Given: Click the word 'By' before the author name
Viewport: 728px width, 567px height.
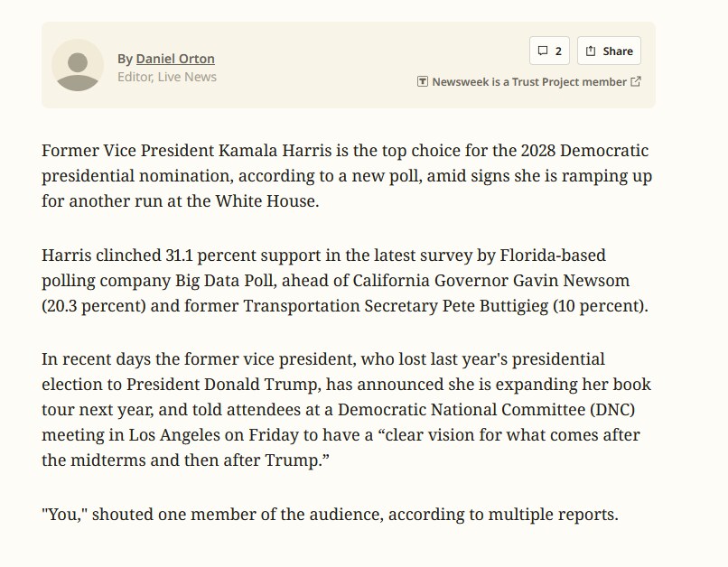Looking at the screenshot, I should (x=125, y=59).
